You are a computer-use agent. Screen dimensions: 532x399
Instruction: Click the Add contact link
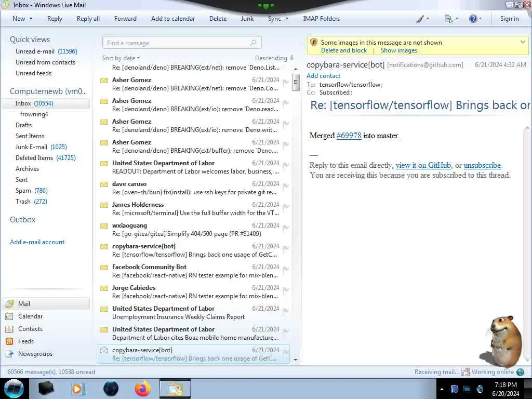[323, 76]
